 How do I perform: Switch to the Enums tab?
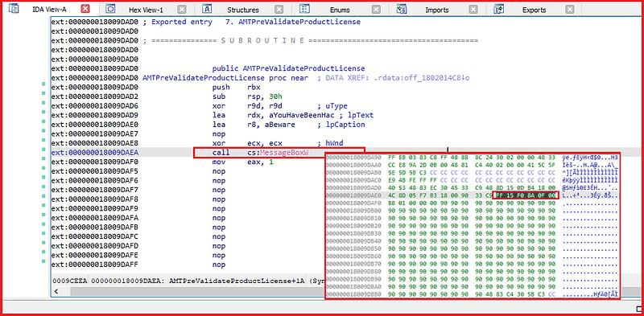(x=340, y=10)
